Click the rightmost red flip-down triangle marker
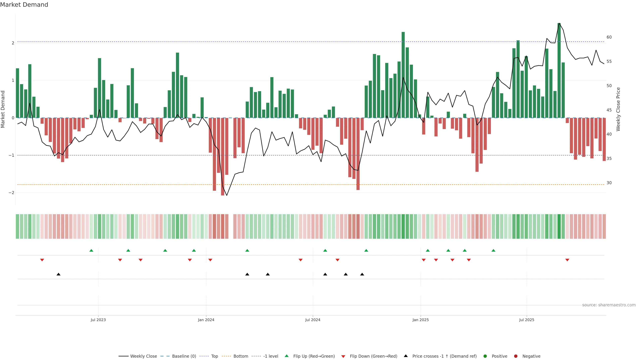The image size is (644, 362). 567,260
